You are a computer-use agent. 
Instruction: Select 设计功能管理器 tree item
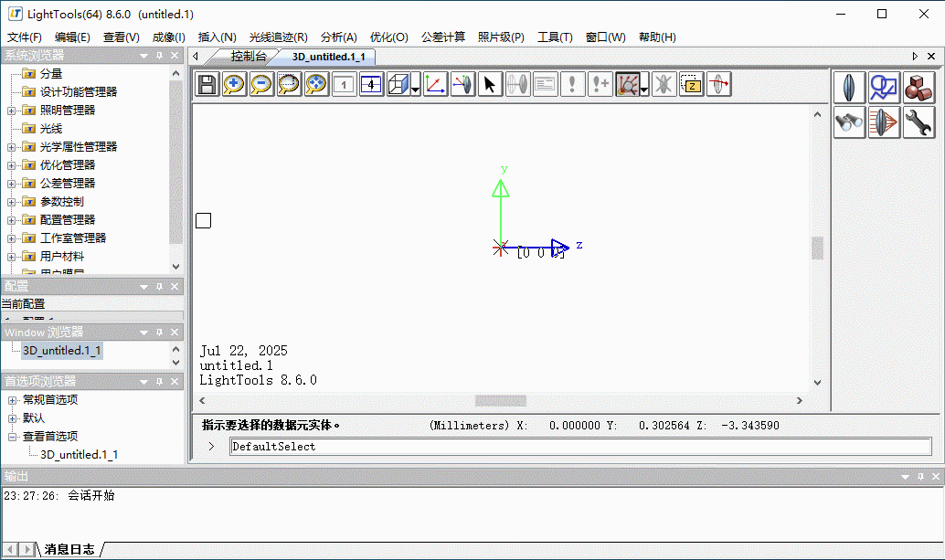(x=79, y=91)
